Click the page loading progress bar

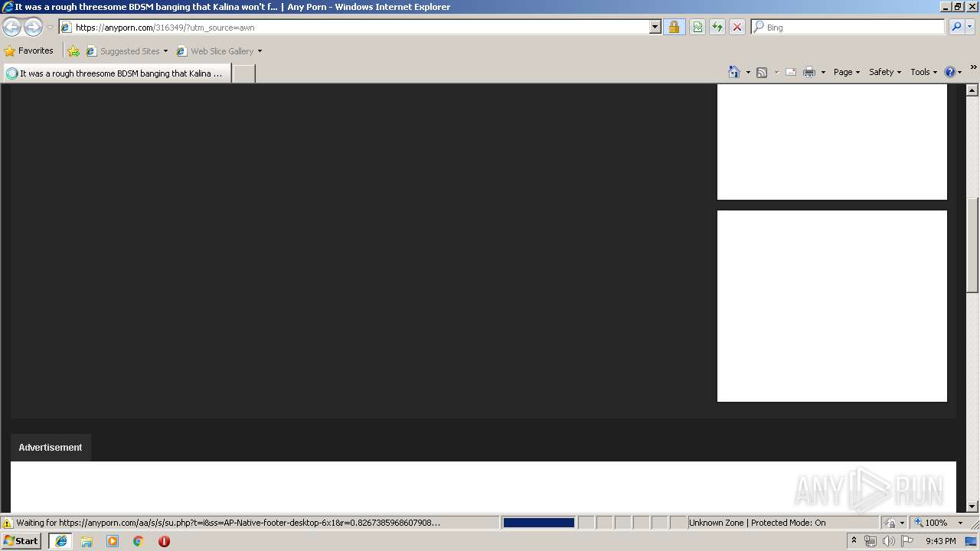coord(539,523)
